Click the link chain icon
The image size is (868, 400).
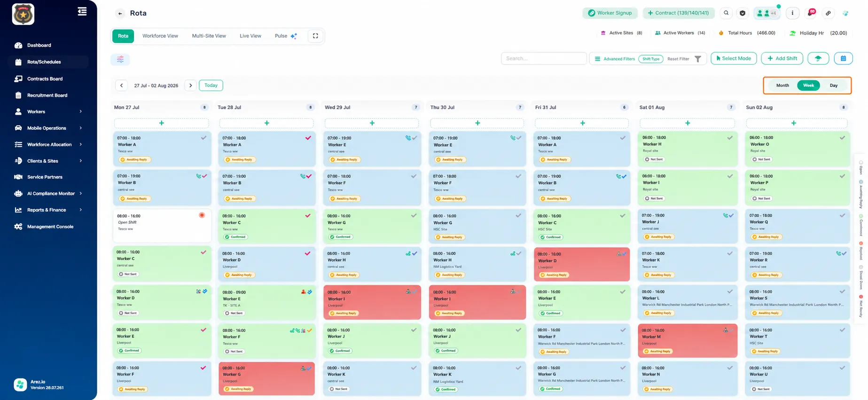828,13
